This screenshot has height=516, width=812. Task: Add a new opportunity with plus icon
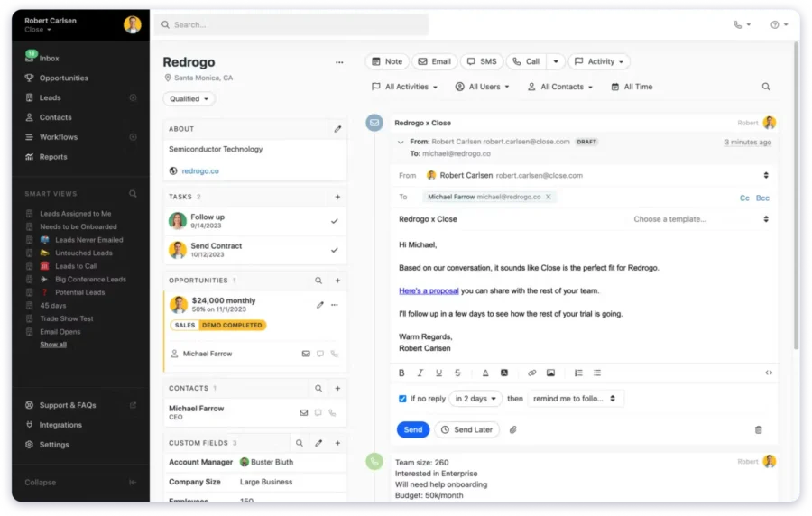pyautogui.click(x=337, y=281)
